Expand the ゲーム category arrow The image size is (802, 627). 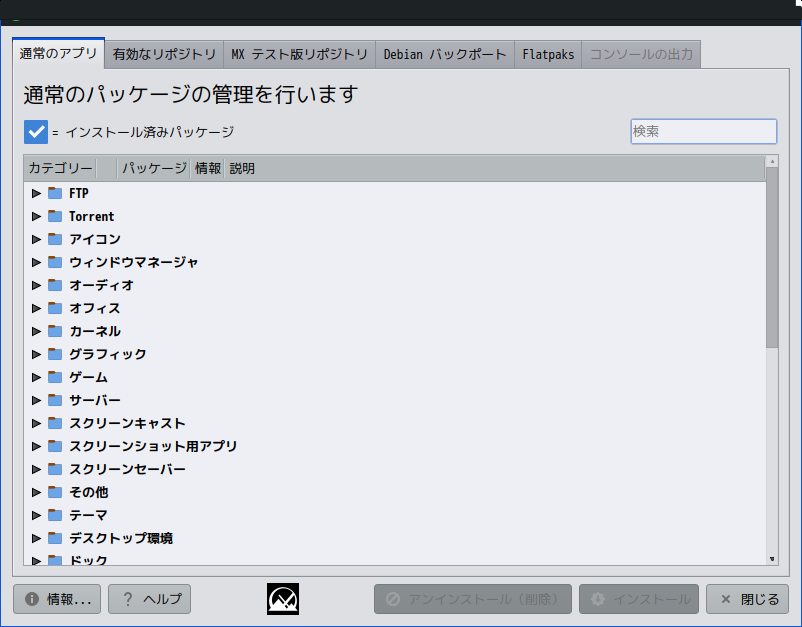(x=36, y=377)
